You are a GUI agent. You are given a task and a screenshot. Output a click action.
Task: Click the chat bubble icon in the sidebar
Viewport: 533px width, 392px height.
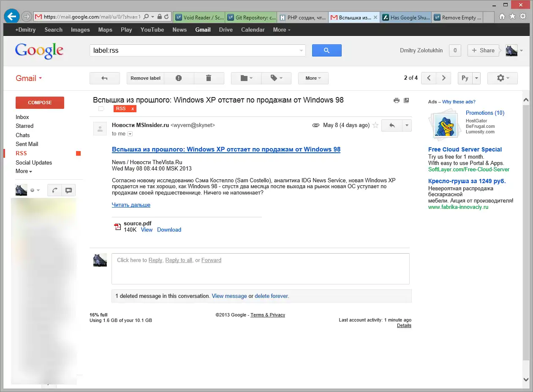pos(68,190)
